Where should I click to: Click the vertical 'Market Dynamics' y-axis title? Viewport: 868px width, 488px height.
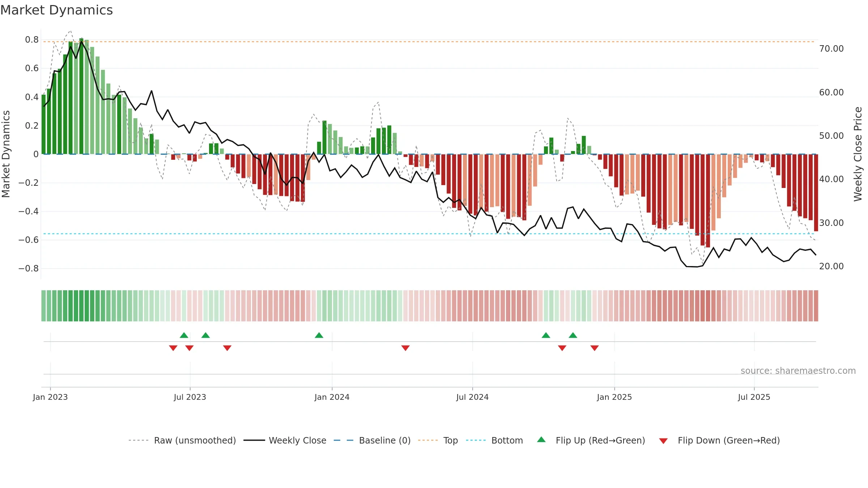(x=6, y=154)
